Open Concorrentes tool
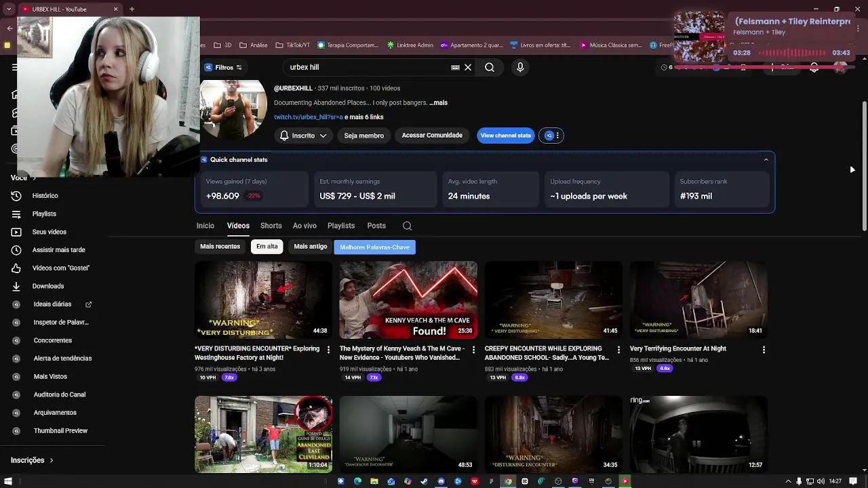The image size is (868, 488). click(x=52, y=340)
